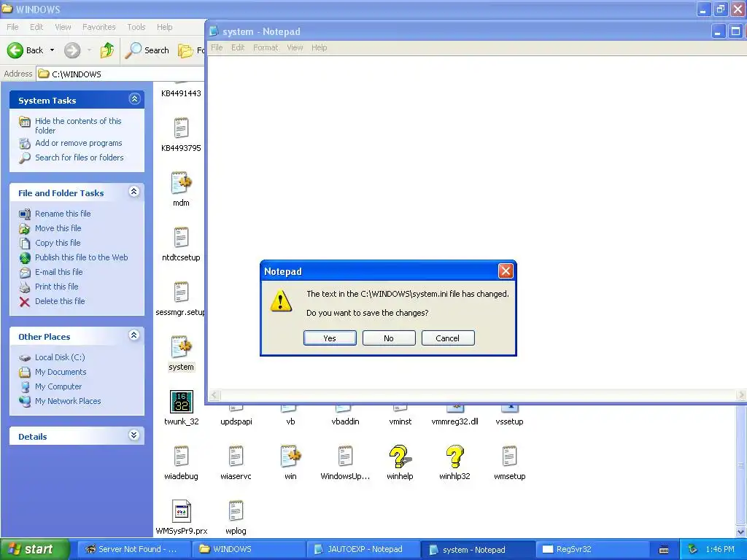This screenshot has width=747, height=560.
Task: Click Yes to save system.ini changes
Action: point(330,338)
